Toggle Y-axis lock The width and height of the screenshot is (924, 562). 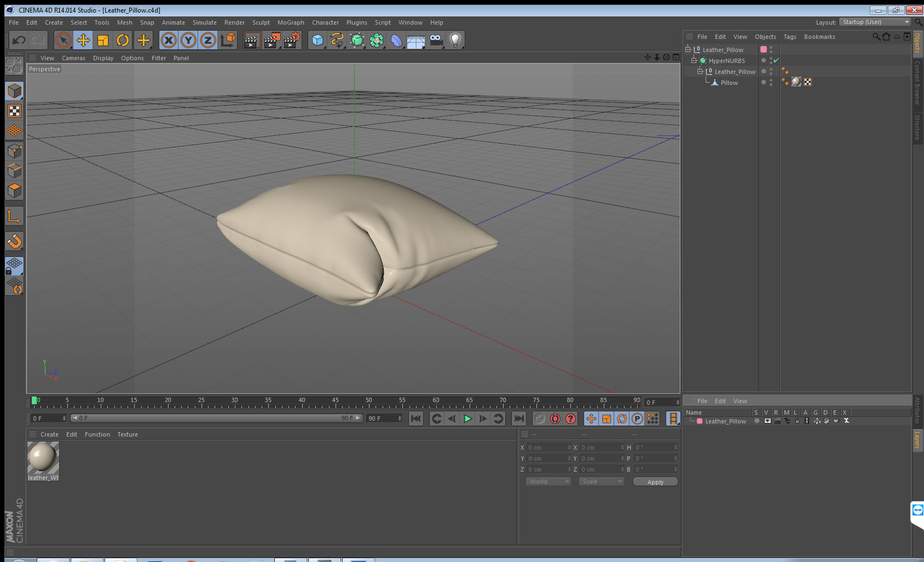(188, 40)
